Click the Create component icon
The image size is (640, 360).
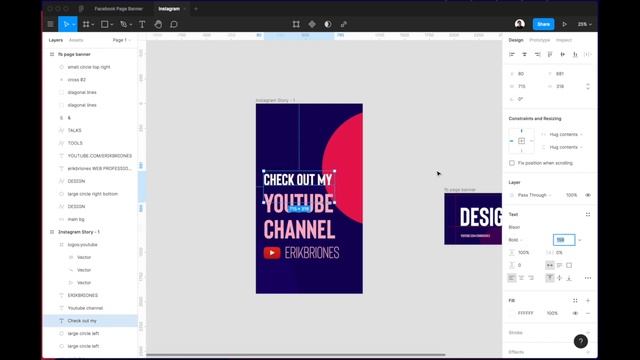(x=312, y=24)
